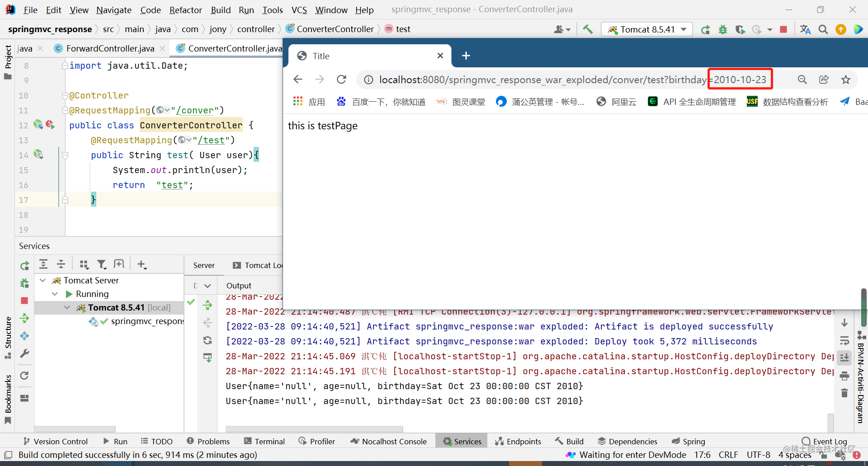Open Tomcat 8.5.41 run configuration dropdown
The width and height of the screenshot is (868, 466).
646,29
